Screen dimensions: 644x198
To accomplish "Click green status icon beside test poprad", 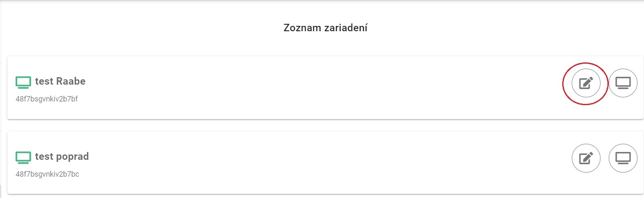I will click(23, 157).
